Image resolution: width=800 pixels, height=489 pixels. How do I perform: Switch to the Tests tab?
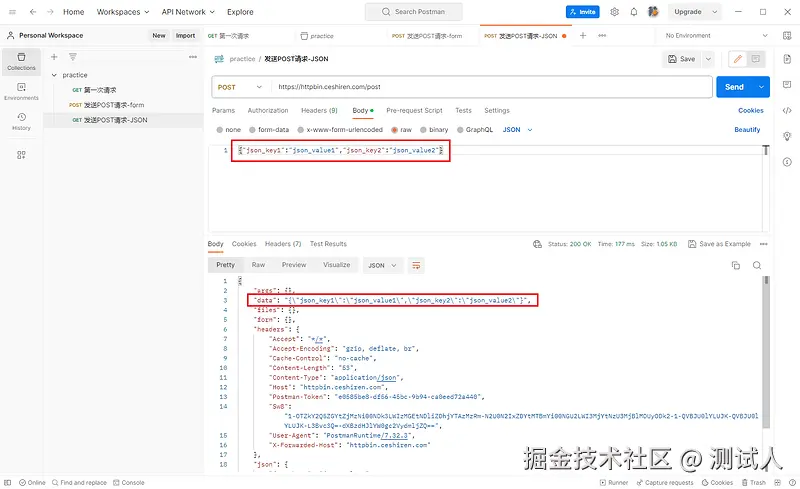(463, 110)
